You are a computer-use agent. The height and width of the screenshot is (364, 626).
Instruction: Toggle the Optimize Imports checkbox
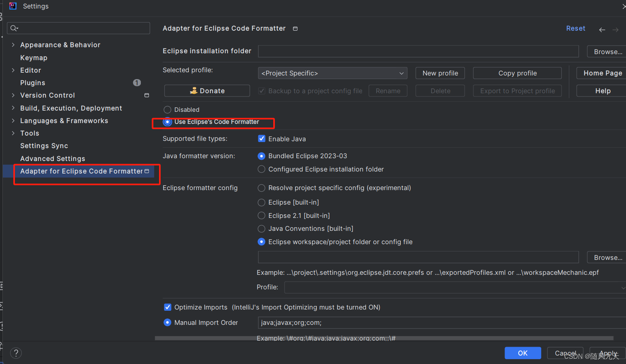(167, 307)
